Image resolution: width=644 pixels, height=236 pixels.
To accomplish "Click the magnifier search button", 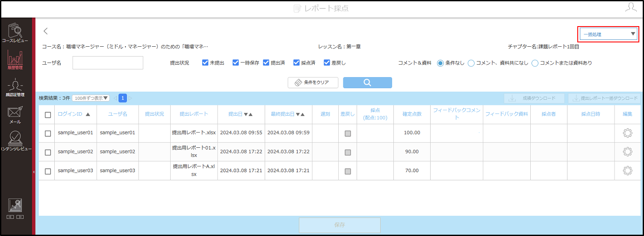I will (x=367, y=83).
